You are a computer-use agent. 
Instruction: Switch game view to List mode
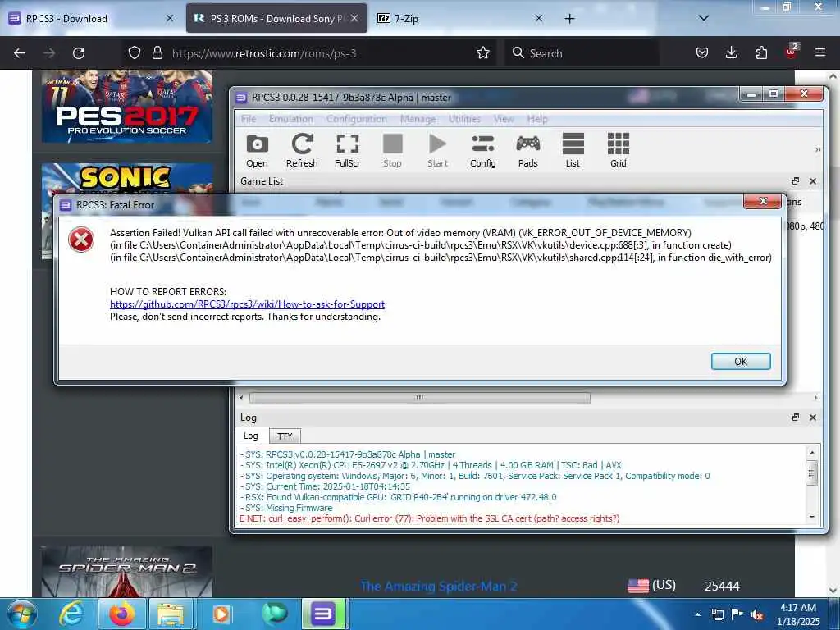coord(573,151)
